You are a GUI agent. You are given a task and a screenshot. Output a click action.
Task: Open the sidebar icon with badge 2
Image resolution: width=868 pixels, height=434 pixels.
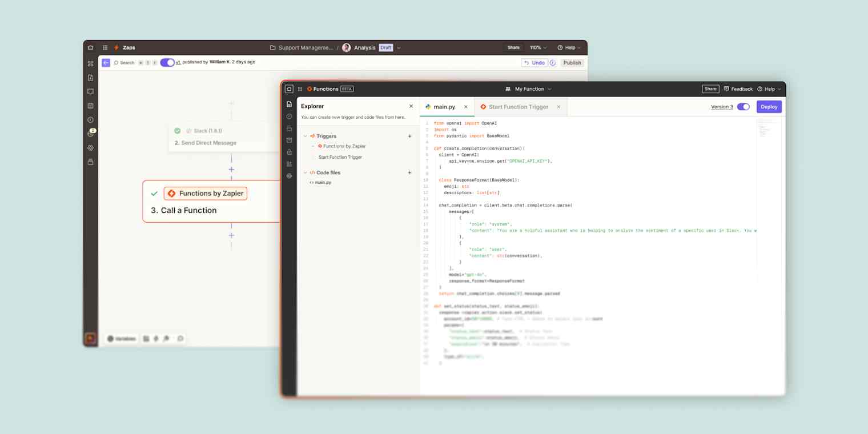click(x=91, y=133)
